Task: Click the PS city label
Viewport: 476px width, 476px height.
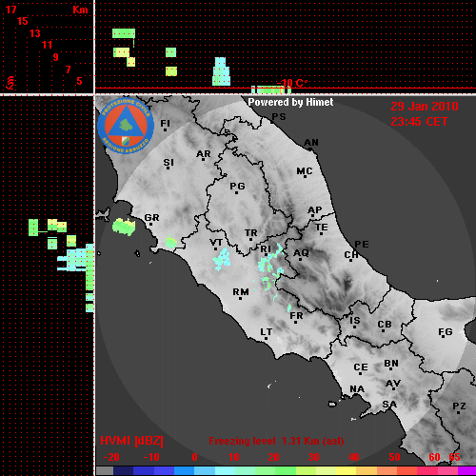Action: [279, 117]
